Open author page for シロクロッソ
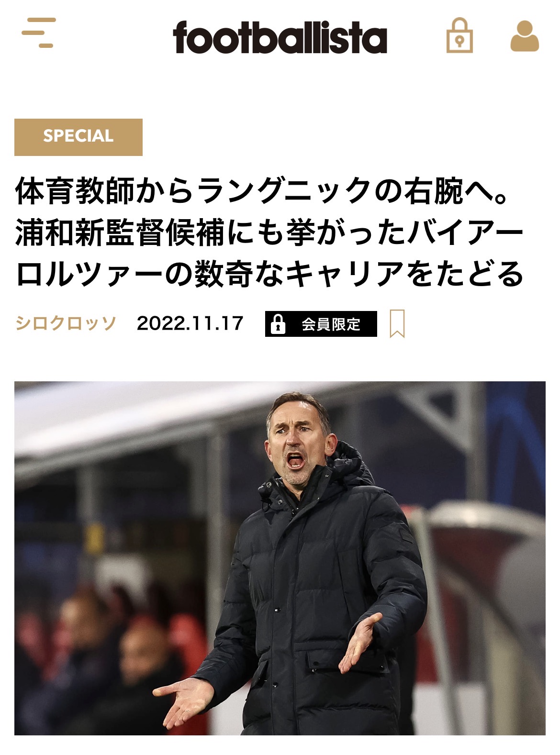Viewport: 560px width, 755px height. [66, 323]
